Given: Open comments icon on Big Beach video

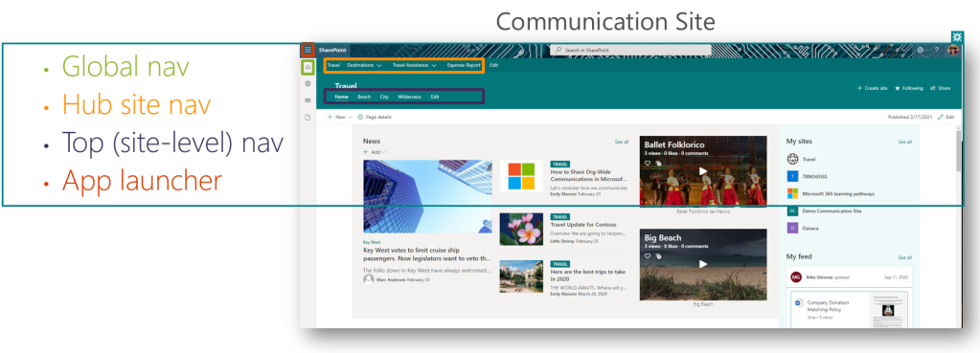Looking at the screenshot, I should [x=658, y=255].
